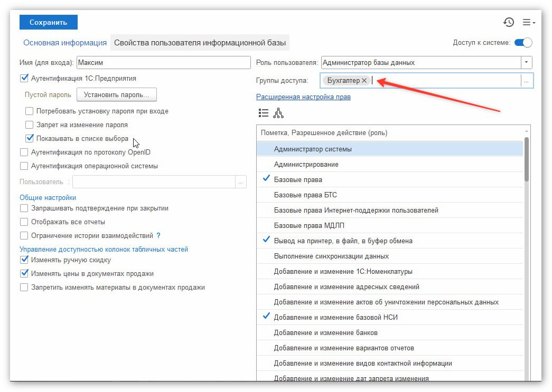Enable Запрет на изменение пароля

[x=29, y=125]
